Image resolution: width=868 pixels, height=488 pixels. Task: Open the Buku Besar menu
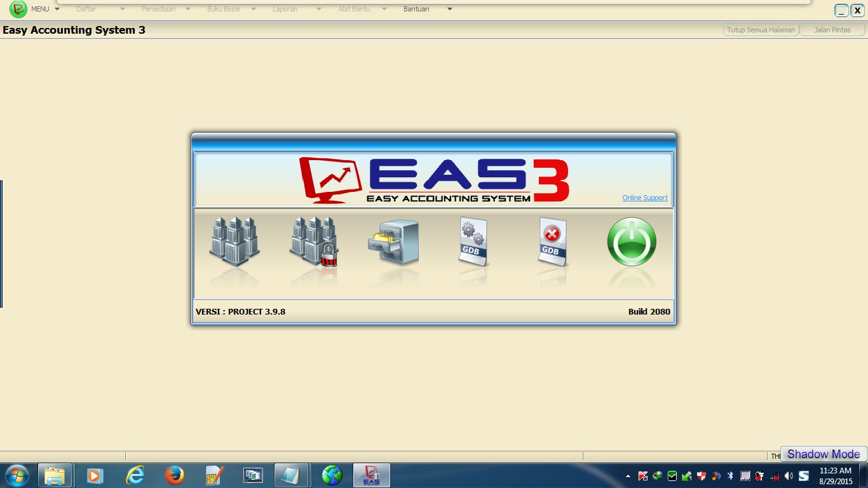tap(224, 9)
